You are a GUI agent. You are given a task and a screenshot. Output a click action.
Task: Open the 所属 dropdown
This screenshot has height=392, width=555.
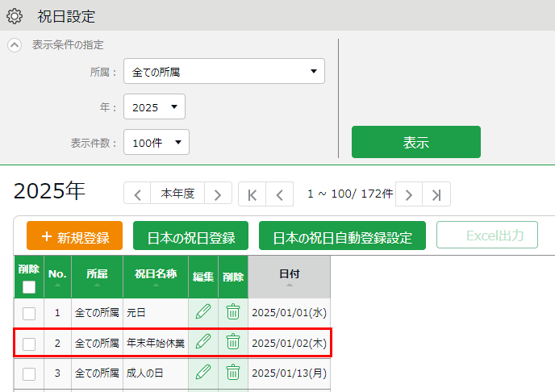point(223,72)
